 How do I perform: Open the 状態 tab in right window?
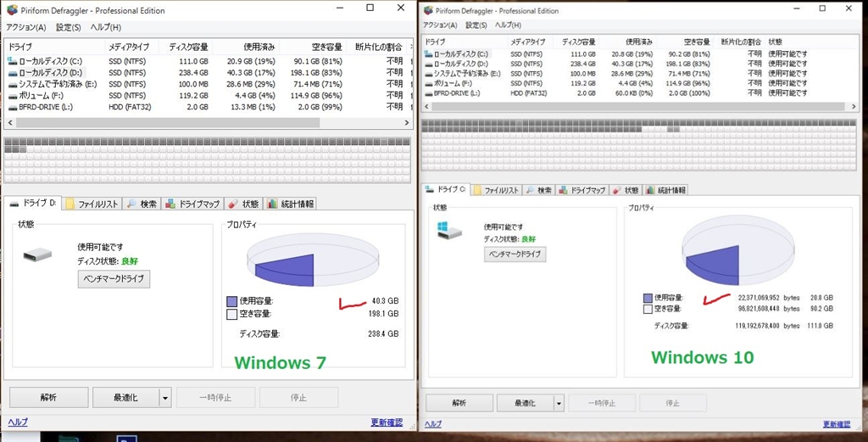click(626, 190)
